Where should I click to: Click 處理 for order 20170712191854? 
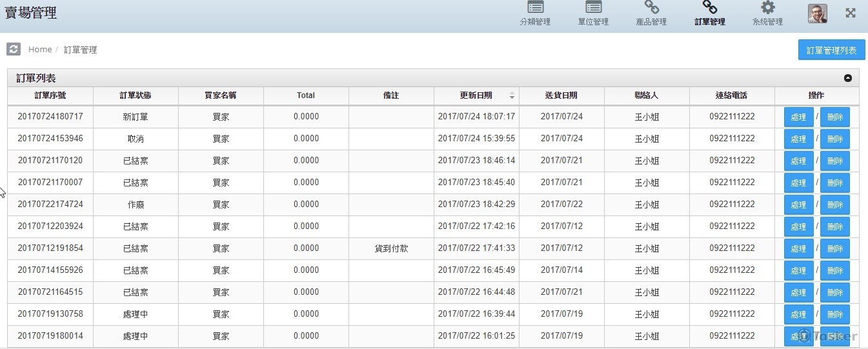(x=798, y=249)
